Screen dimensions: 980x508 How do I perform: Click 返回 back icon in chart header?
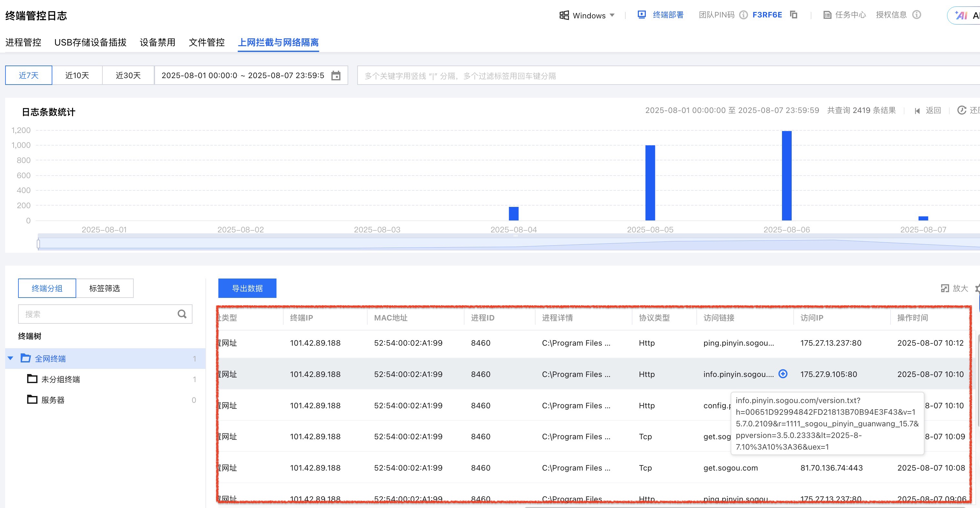[917, 111]
